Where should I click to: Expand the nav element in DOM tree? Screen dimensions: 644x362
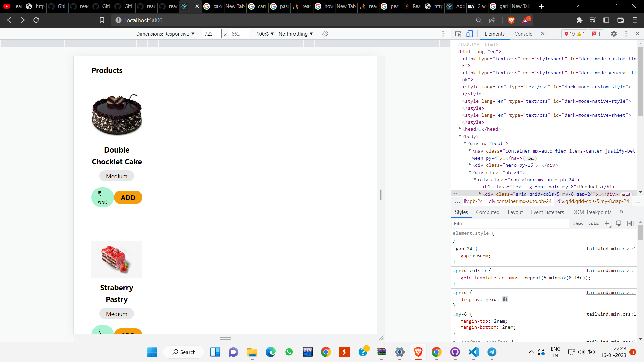coord(470,150)
